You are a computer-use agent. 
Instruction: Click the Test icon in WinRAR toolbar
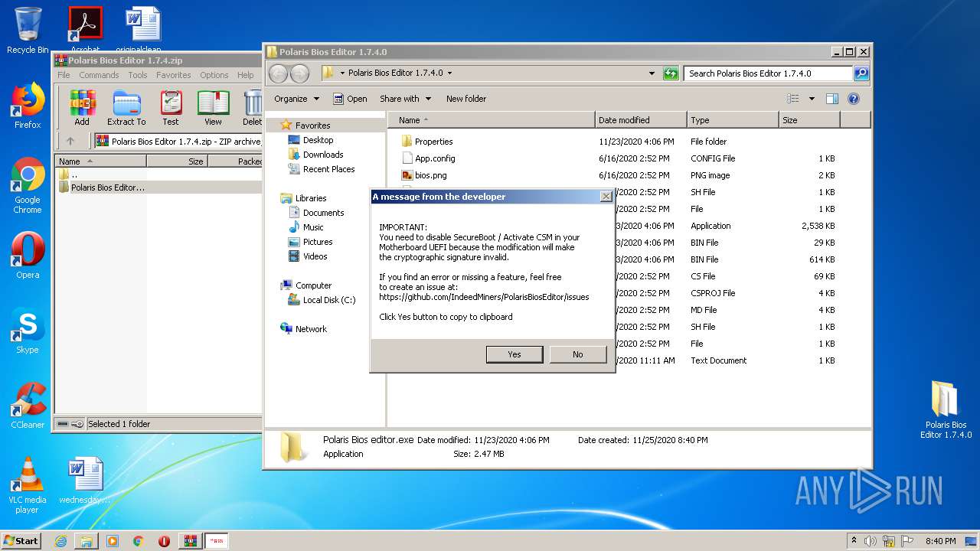click(171, 108)
